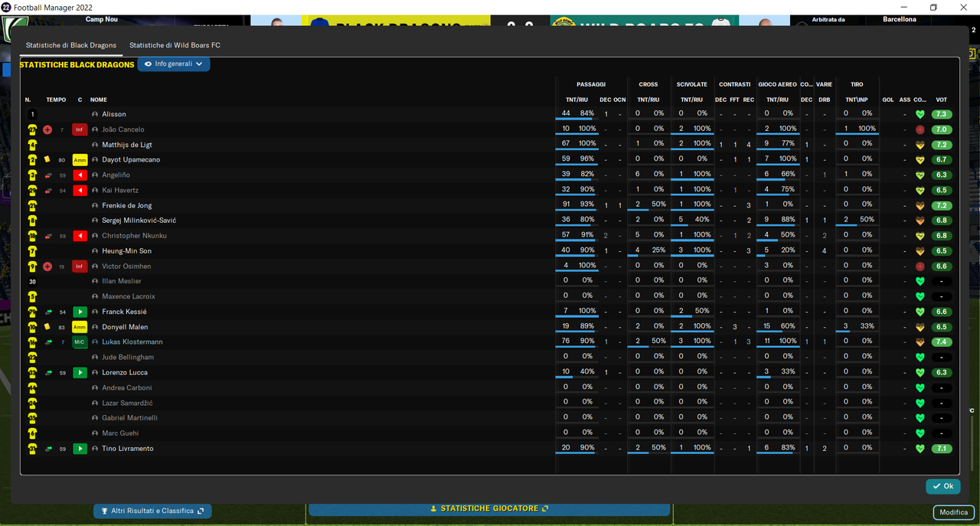
Task: Select Donyell Malen's name
Action: click(x=125, y=327)
